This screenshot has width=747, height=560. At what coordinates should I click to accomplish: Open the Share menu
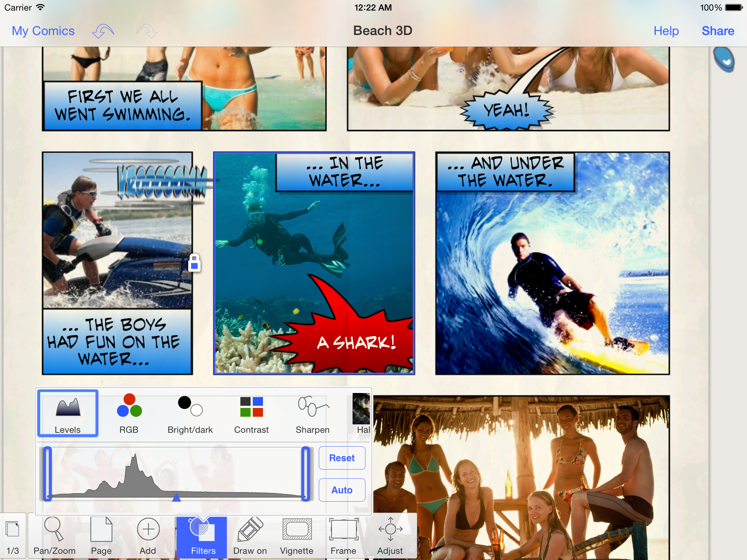717,31
